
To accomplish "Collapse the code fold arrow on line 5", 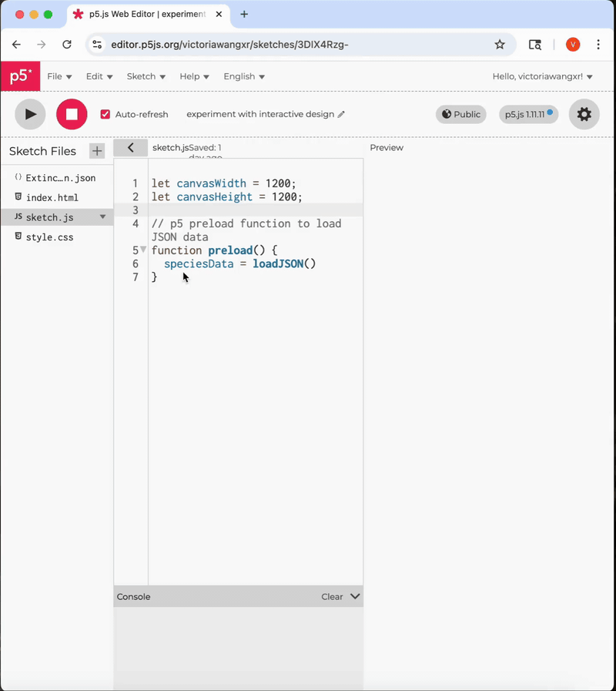I will [143, 250].
